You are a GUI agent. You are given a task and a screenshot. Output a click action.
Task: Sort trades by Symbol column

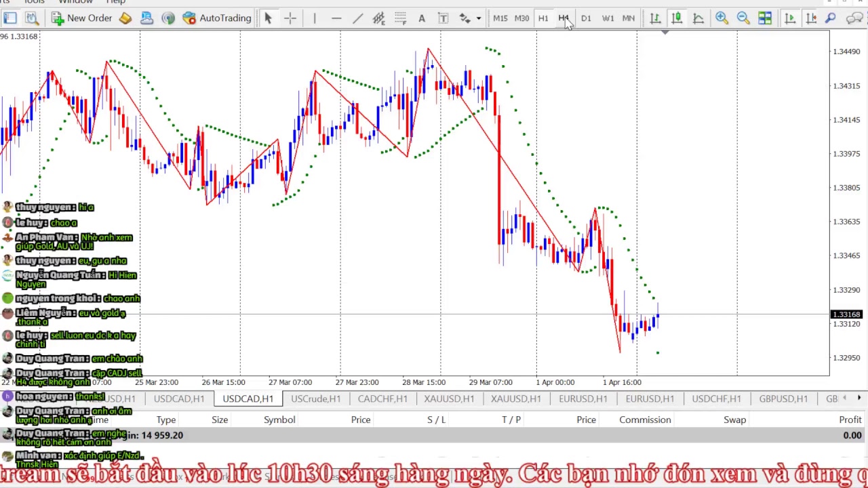(279, 420)
